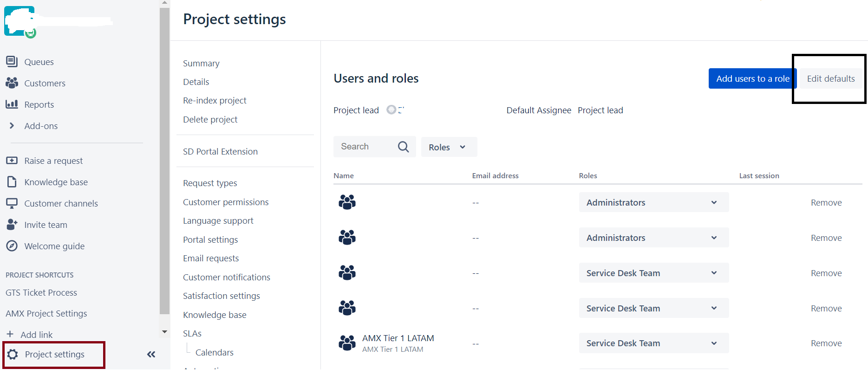Open the Roles filter dropdown
This screenshot has width=868, height=375.
448,147
